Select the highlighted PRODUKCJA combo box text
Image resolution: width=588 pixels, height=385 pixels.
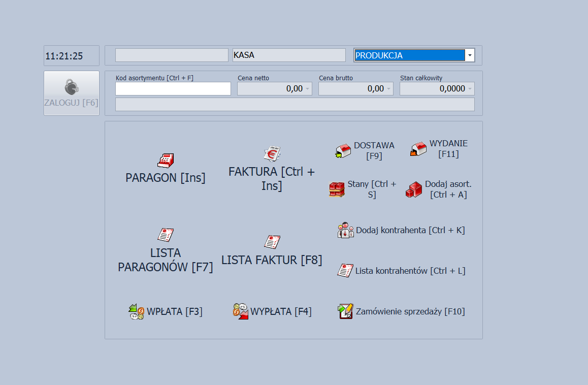409,55
